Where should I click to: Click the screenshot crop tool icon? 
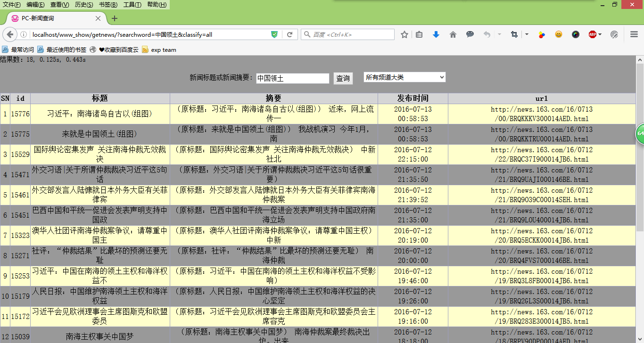(x=514, y=34)
